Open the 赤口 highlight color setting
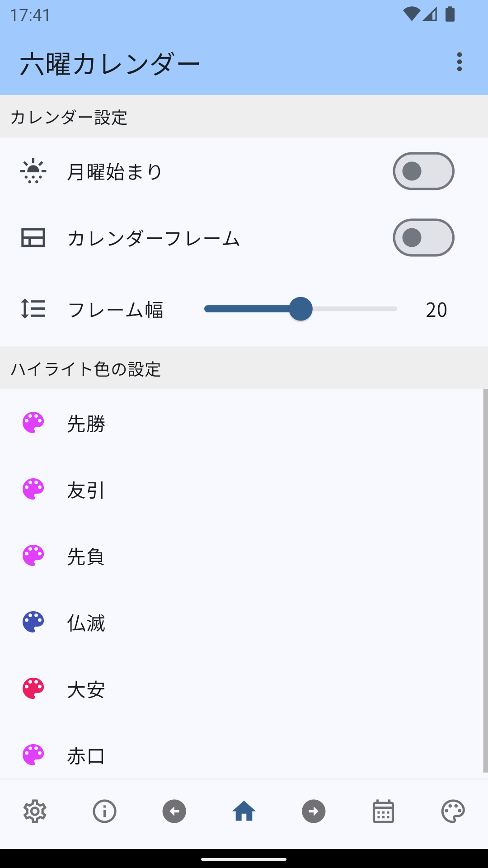 244,755
